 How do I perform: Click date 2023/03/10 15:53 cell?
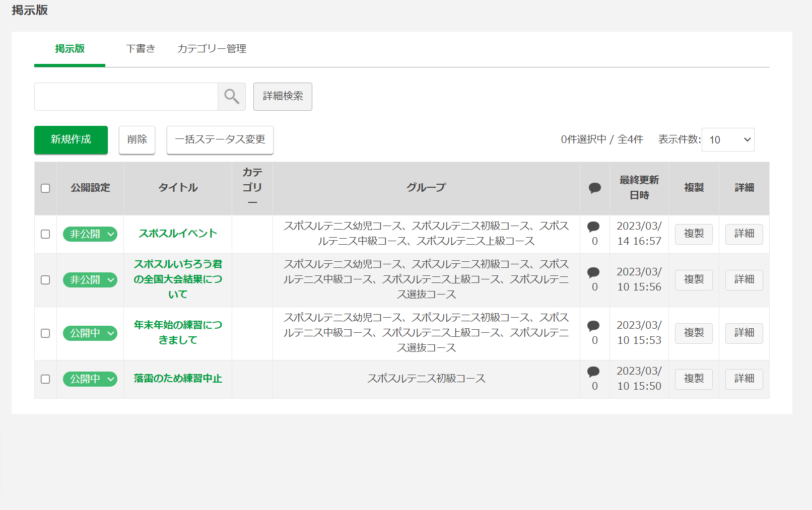tap(639, 333)
